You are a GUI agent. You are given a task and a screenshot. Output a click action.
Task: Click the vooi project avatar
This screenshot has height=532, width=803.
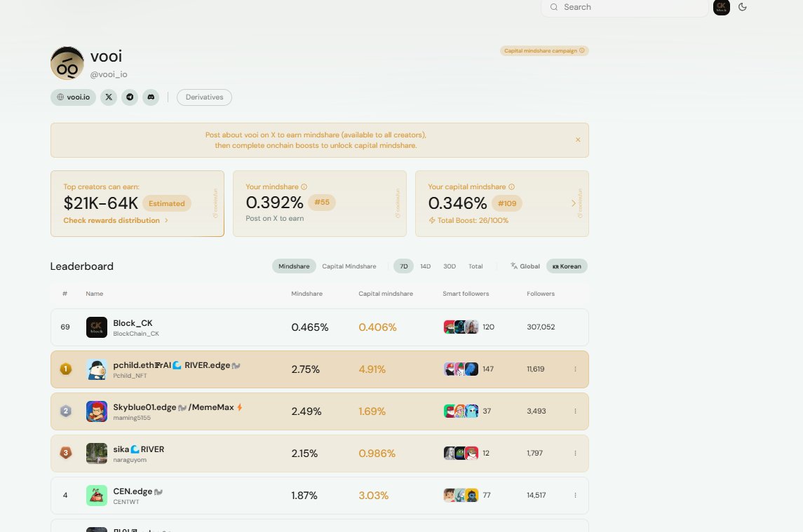[x=67, y=64]
